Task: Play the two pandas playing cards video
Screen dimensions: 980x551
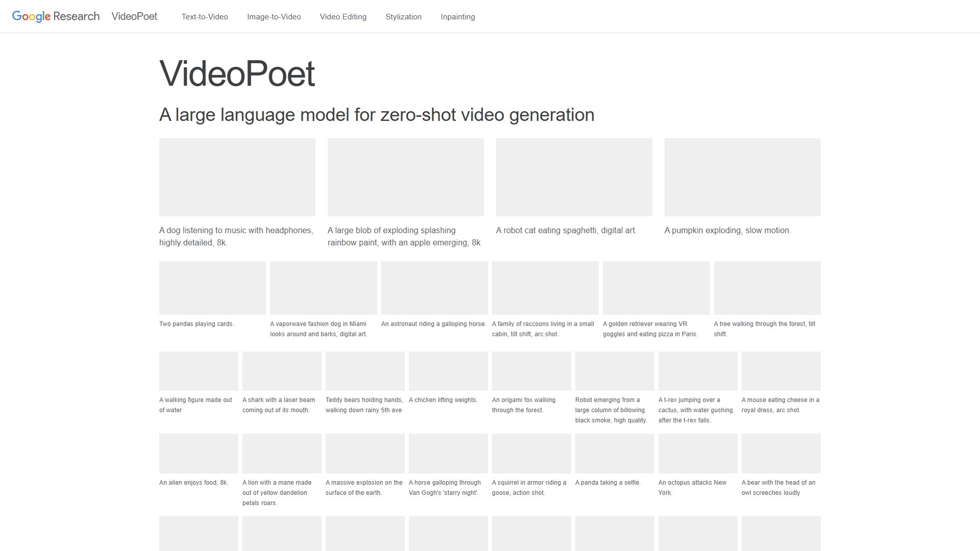Action: coord(212,288)
